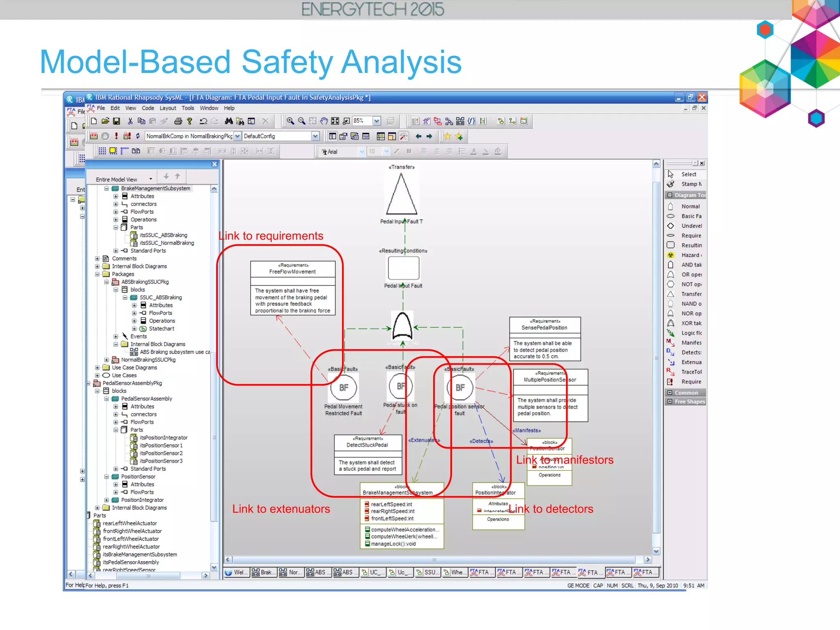Select the FreeFlowMovement requirement box

[x=292, y=288]
